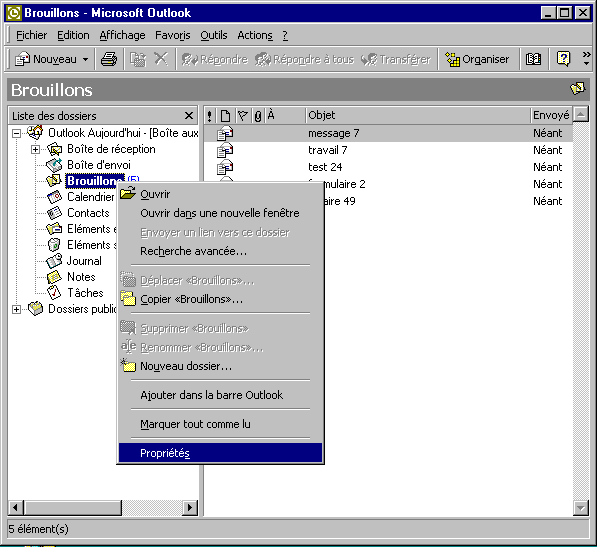Click the Eléments envoyés folder icon
This screenshot has height=547, width=597.
54,229
